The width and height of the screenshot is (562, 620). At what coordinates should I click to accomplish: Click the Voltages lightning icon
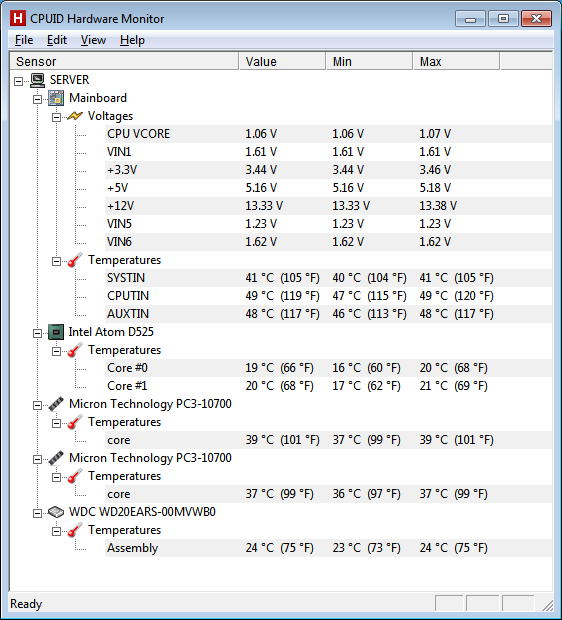(75, 116)
